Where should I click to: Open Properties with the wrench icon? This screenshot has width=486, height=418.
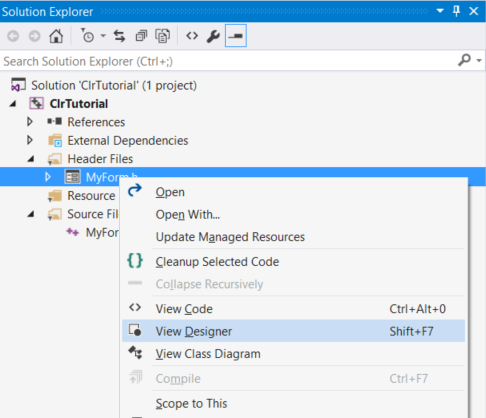click(213, 36)
